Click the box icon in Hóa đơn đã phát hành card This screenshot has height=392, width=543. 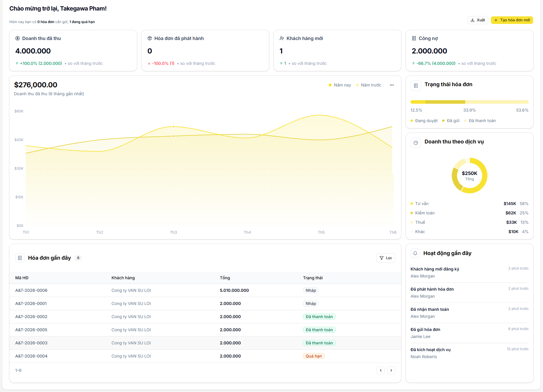[150, 38]
